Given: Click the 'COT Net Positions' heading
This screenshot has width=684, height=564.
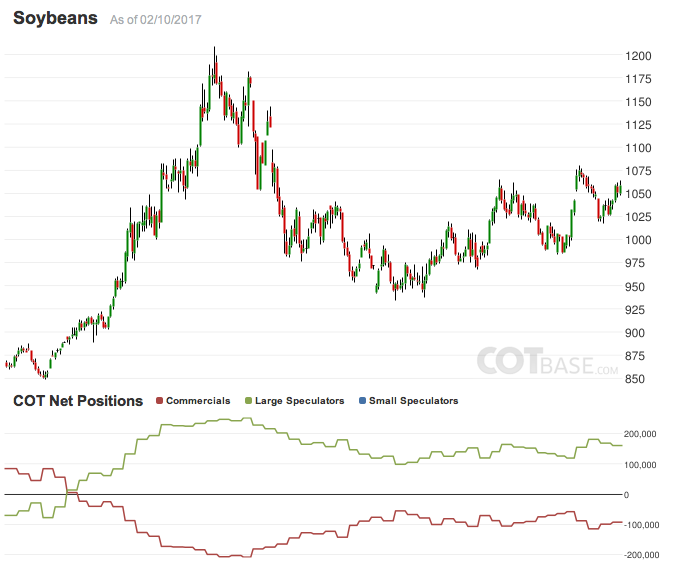Looking at the screenshot, I should 78,400.
